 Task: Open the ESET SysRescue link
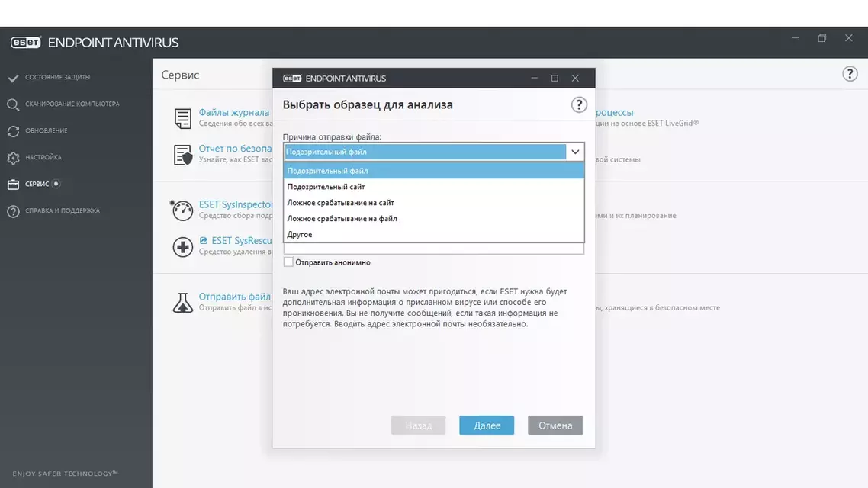pyautogui.click(x=241, y=241)
